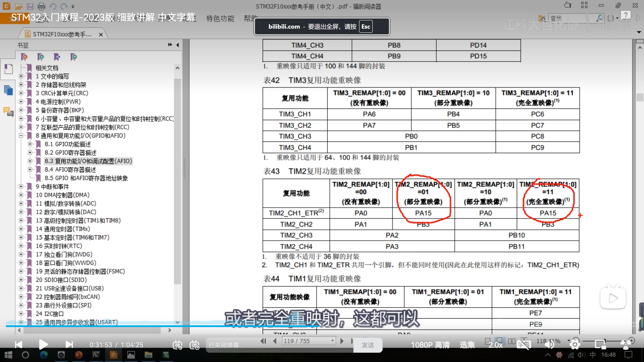Open the 选集 episode list
Image resolution: width=644 pixels, height=362 pixels.
(x=467, y=345)
